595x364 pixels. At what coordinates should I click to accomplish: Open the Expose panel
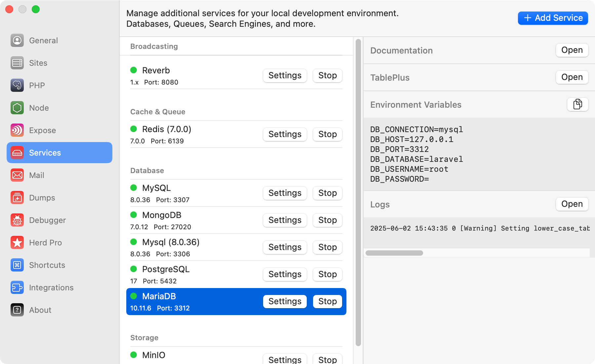click(42, 130)
